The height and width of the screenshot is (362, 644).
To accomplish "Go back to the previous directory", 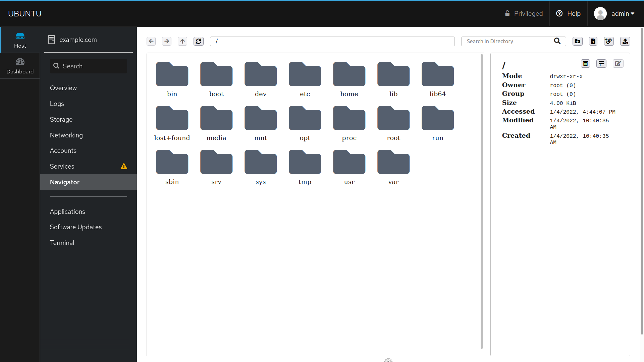I will click(x=151, y=41).
